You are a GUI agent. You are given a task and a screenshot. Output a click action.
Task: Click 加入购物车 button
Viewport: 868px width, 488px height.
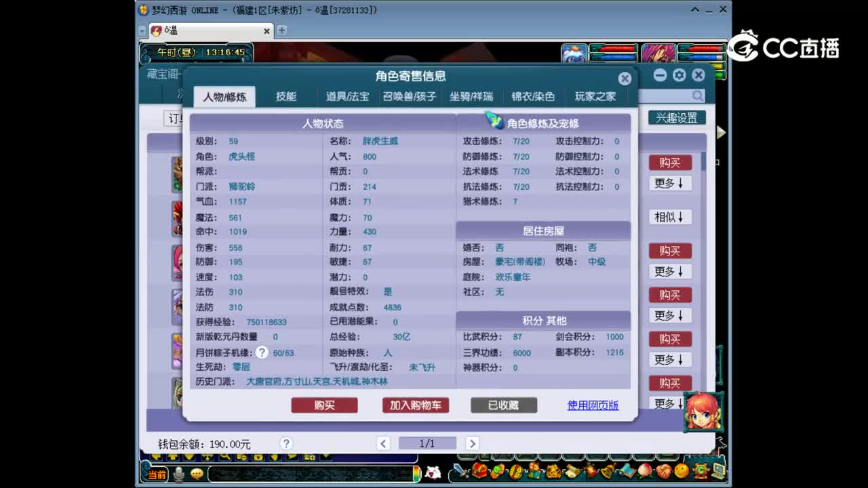tap(415, 405)
